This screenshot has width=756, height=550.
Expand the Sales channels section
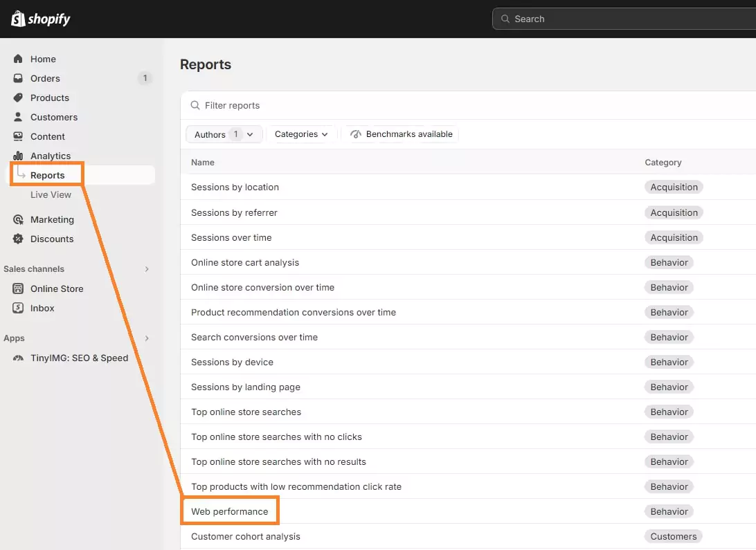point(146,268)
